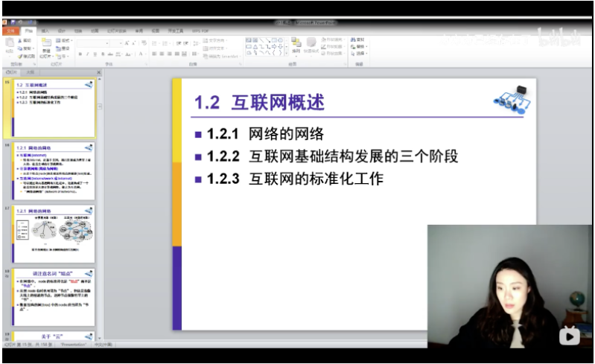Open the Section dropdown in slides group
Screen dimensions: 595x364
coord(63,56)
